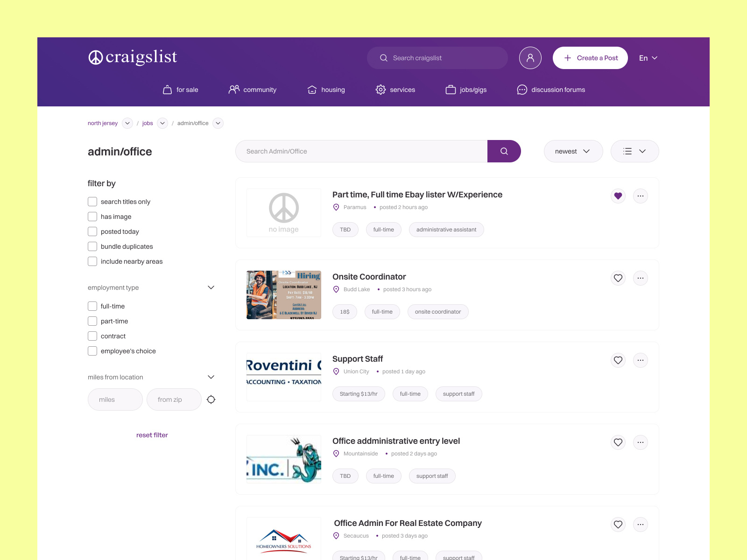The image size is (747, 560).
Task: Open more options for Onsite Coordinator
Action: pyautogui.click(x=641, y=278)
